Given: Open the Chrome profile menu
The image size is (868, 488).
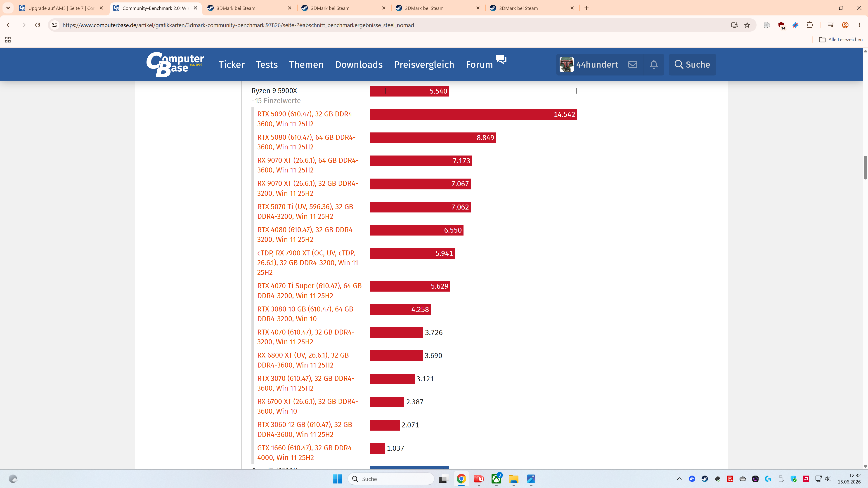Looking at the screenshot, I should (x=845, y=25).
